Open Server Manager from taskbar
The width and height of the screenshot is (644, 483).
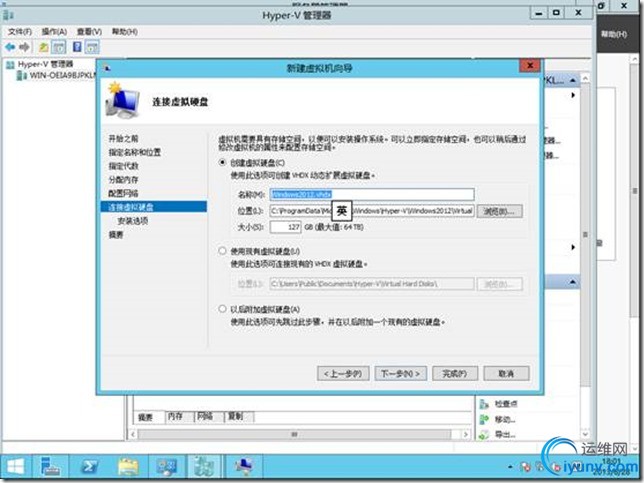(50, 467)
